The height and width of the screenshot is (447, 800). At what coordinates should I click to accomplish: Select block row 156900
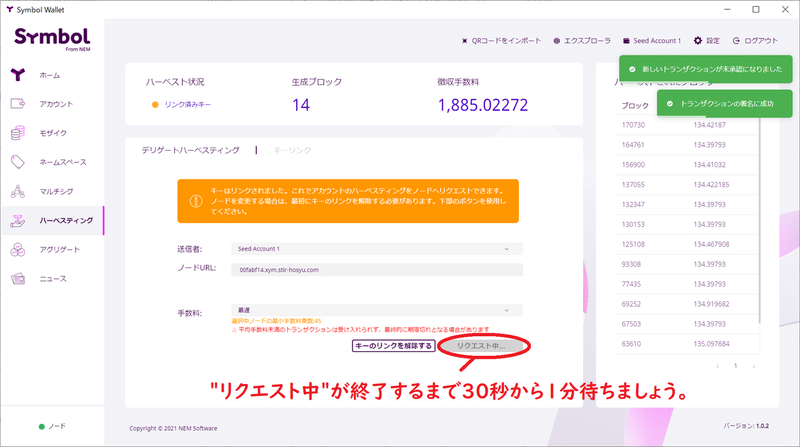point(686,165)
